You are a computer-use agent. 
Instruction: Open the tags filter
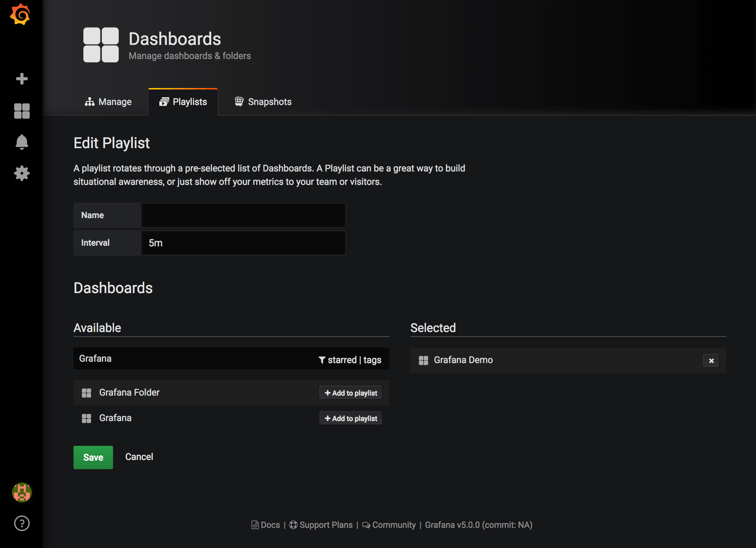(x=372, y=360)
